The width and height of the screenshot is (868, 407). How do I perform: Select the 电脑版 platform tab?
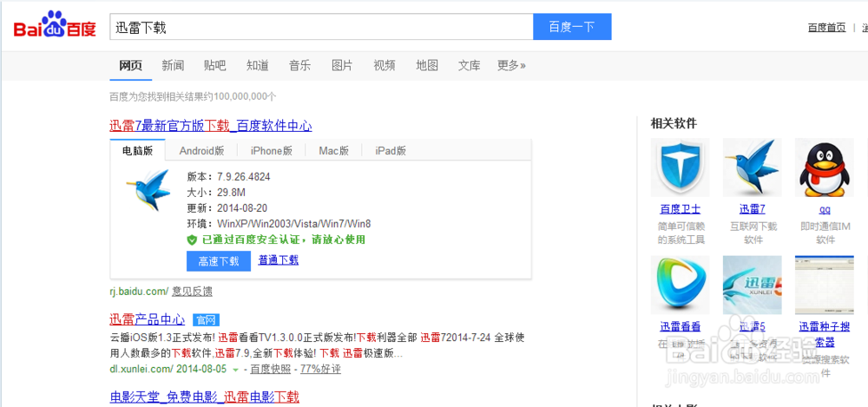(138, 150)
